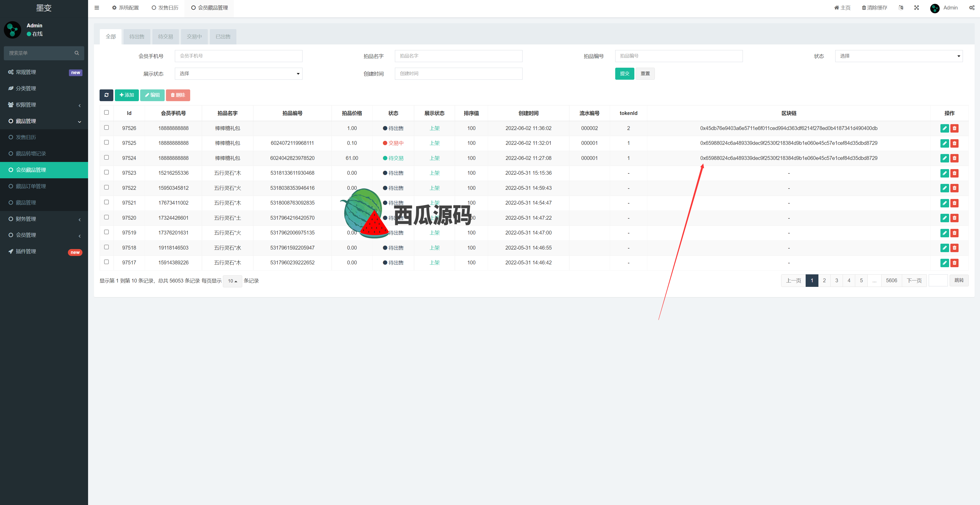Check the checkbox for row 97521
The height and width of the screenshot is (505, 980).
tap(106, 202)
